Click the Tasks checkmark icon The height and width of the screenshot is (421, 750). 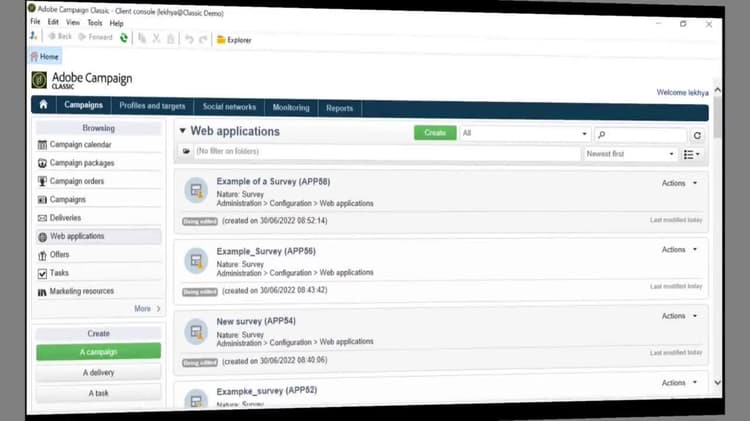click(42, 274)
